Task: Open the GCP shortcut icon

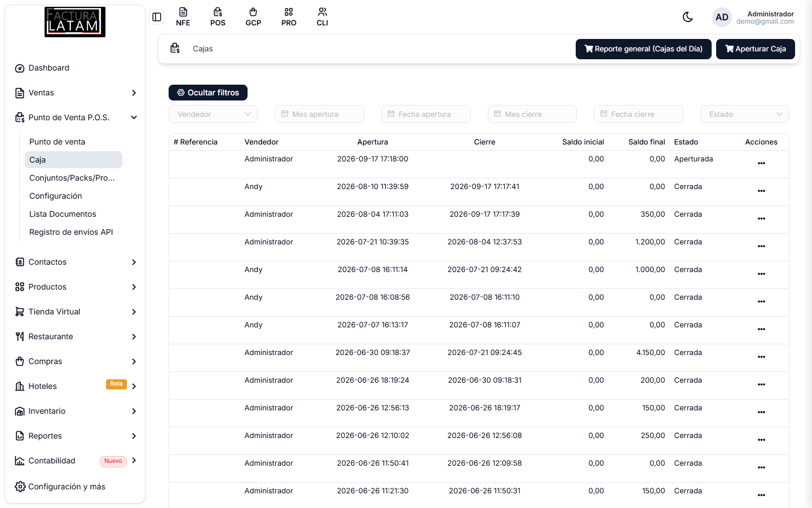Action: click(253, 17)
